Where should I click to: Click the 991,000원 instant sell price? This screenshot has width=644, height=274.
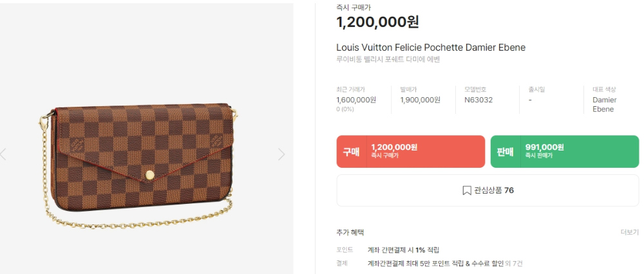click(x=545, y=147)
